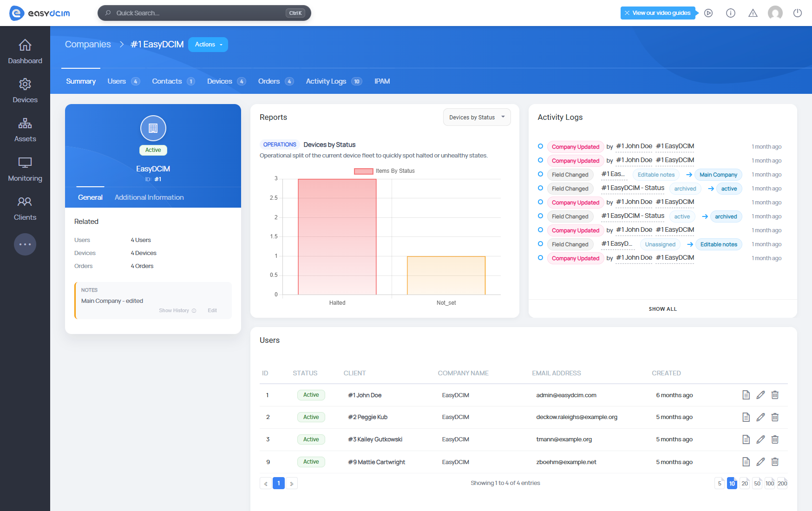
Task: Click the Halted red chart bar
Action: [337, 237]
